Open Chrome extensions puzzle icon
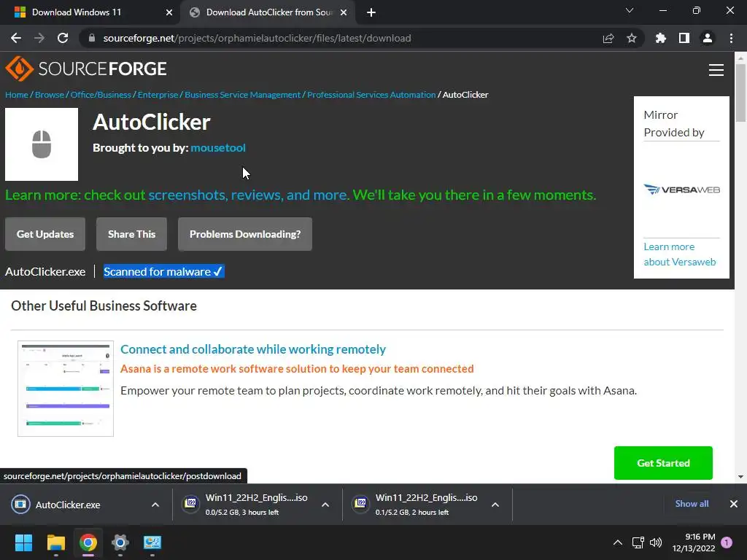The width and height of the screenshot is (747, 560). pyautogui.click(x=661, y=38)
